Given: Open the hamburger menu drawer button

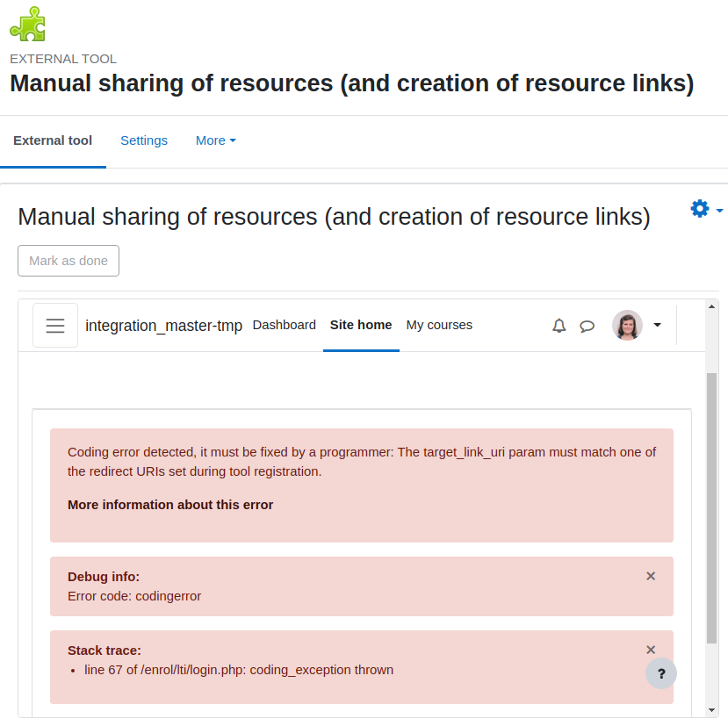Looking at the screenshot, I should point(55,326).
